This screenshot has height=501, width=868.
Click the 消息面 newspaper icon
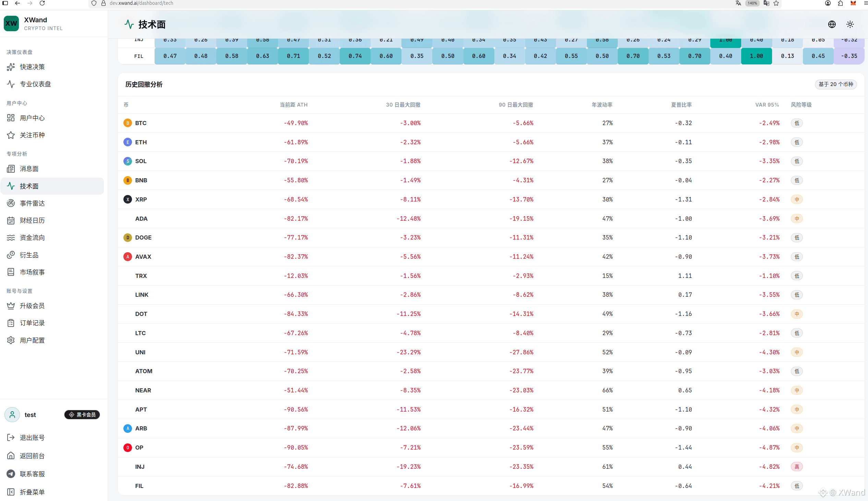pos(11,169)
